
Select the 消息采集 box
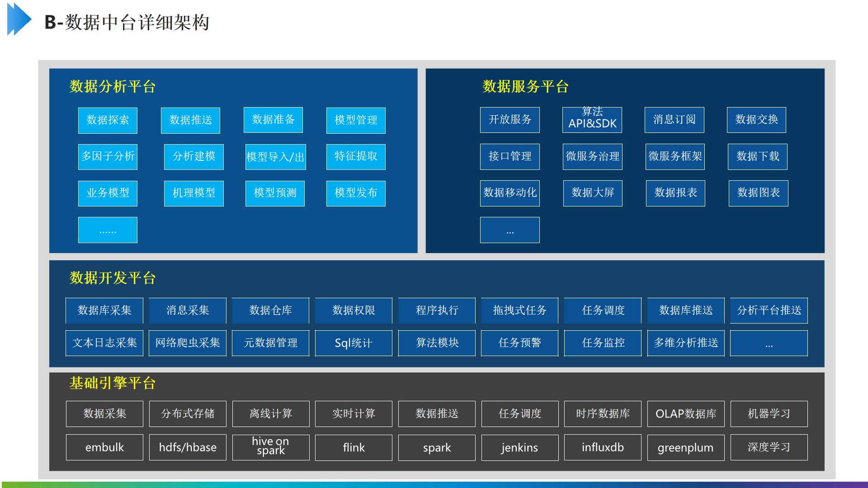188,310
